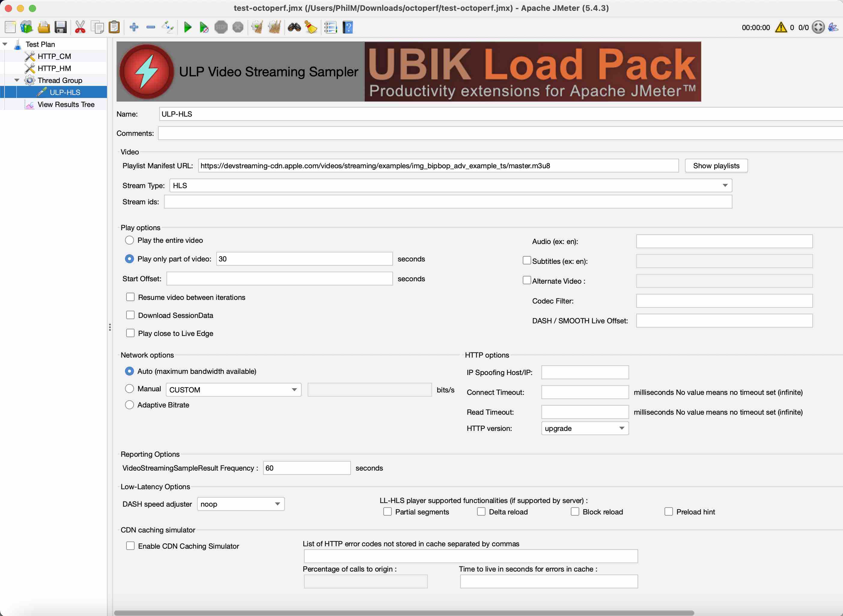The width and height of the screenshot is (843, 616).
Task: Open the Function Helper list icon
Action: pyautogui.click(x=330, y=27)
